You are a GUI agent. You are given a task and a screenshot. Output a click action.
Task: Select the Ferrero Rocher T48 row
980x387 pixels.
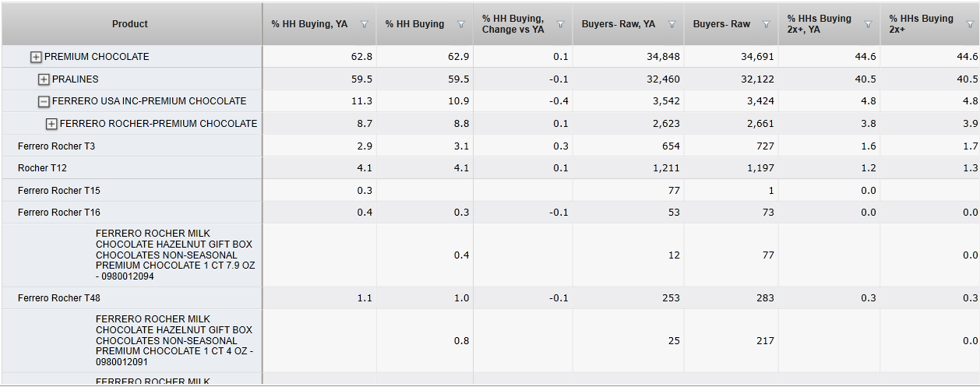tap(58, 298)
